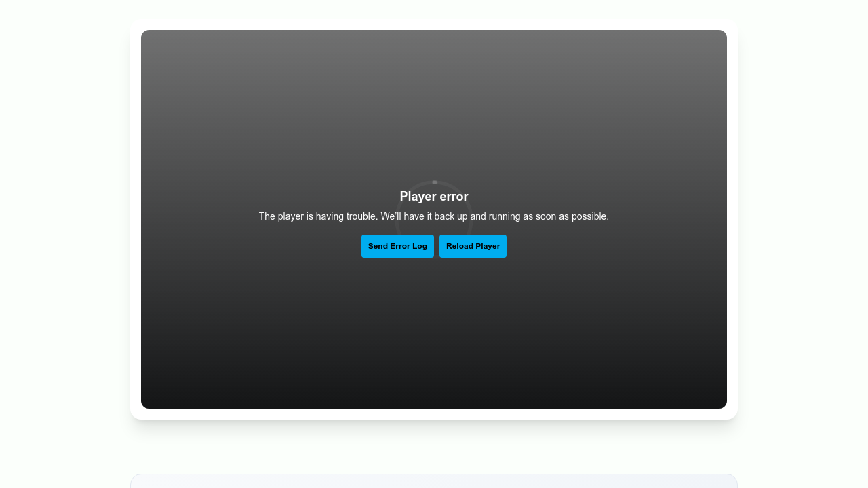Select the 'Player error' heading
This screenshot has height=488, width=868.
pyautogui.click(x=434, y=197)
